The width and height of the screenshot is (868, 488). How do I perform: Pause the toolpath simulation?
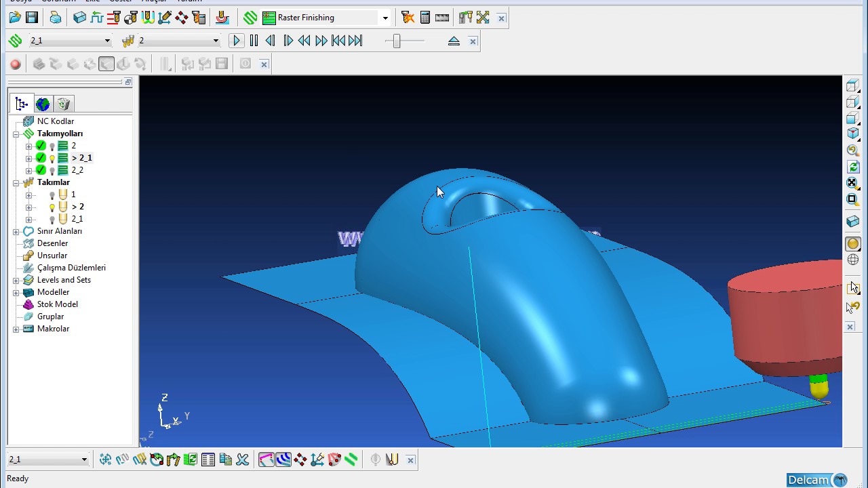pyautogui.click(x=254, y=41)
